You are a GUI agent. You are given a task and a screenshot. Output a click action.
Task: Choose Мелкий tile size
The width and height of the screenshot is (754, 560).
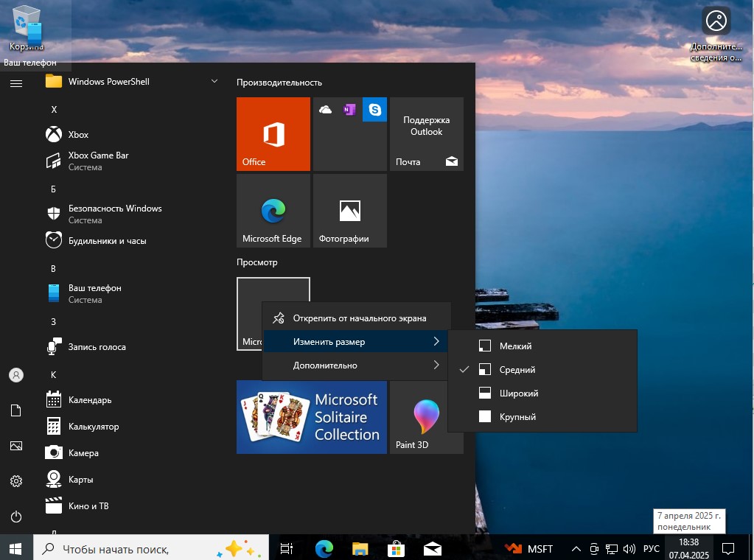(542, 346)
